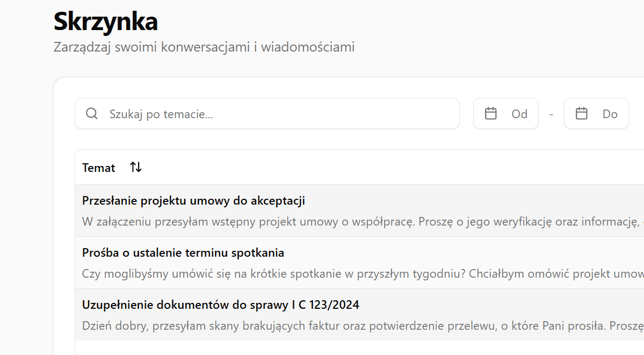Click the calendar icon in the "Od" field

pyautogui.click(x=491, y=113)
